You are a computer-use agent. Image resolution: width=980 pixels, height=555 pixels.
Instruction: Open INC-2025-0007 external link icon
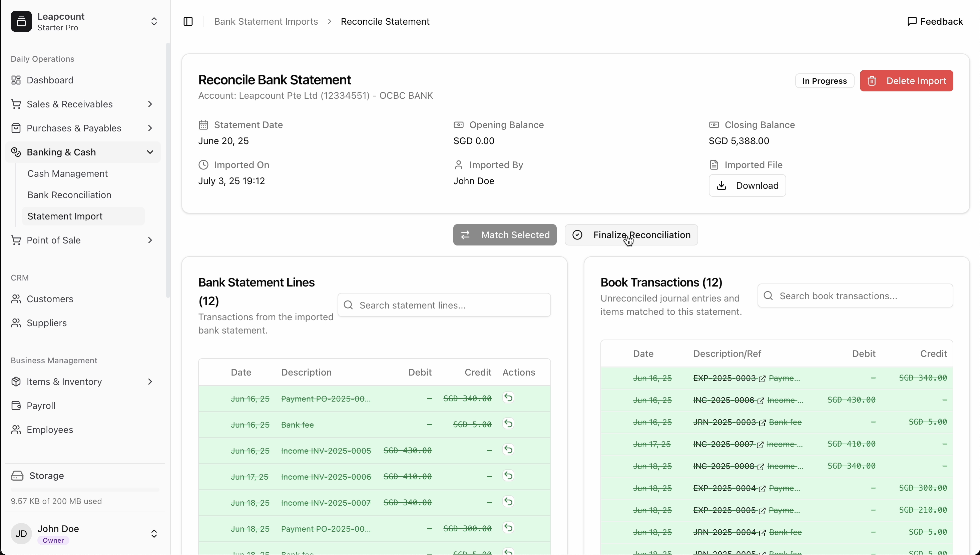point(760,445)
